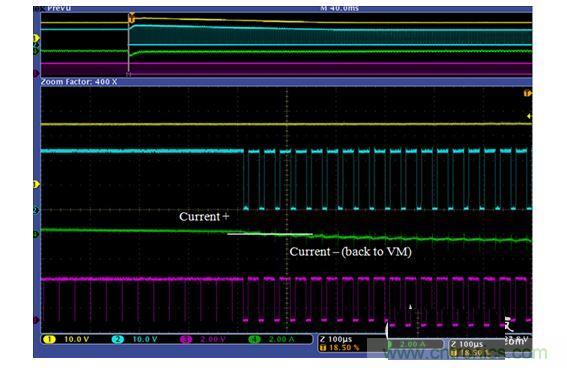Screen dimensions: 567x368
Task: Click magenta channel 3 ground marker in zoom view
Action: (36, 320)
